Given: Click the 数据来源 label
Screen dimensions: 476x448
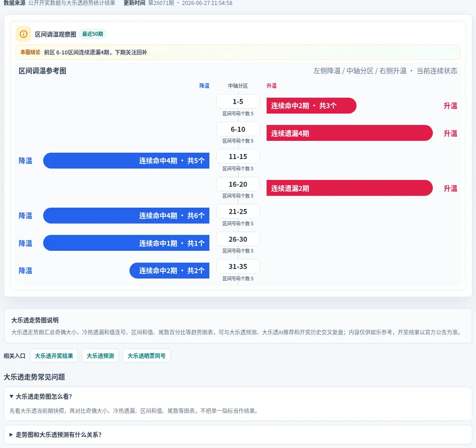Looking at the screenshot, I should pyautogui.click(x=15, y=3).
